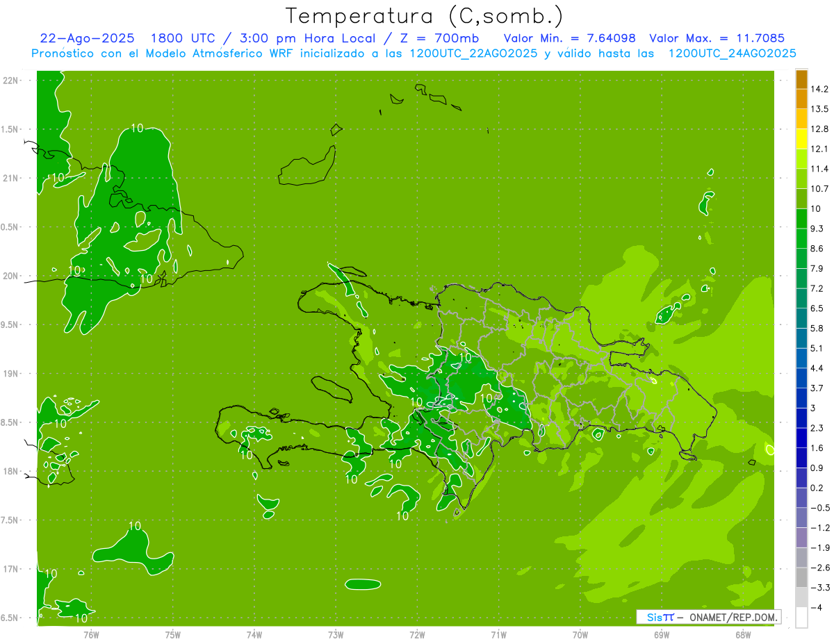Click the "10.7" color scale label
The width and height of the screenshot is (834, 644).
[x=820, y=189]
